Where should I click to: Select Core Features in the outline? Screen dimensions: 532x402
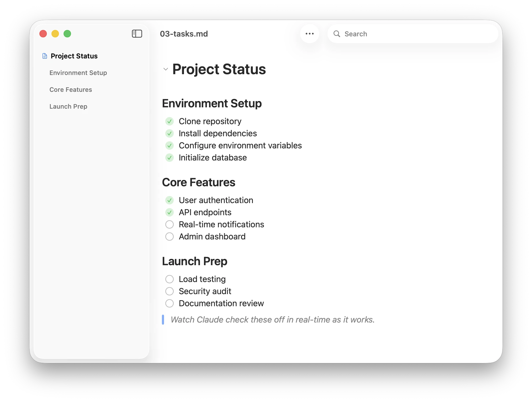click(71, 90)
